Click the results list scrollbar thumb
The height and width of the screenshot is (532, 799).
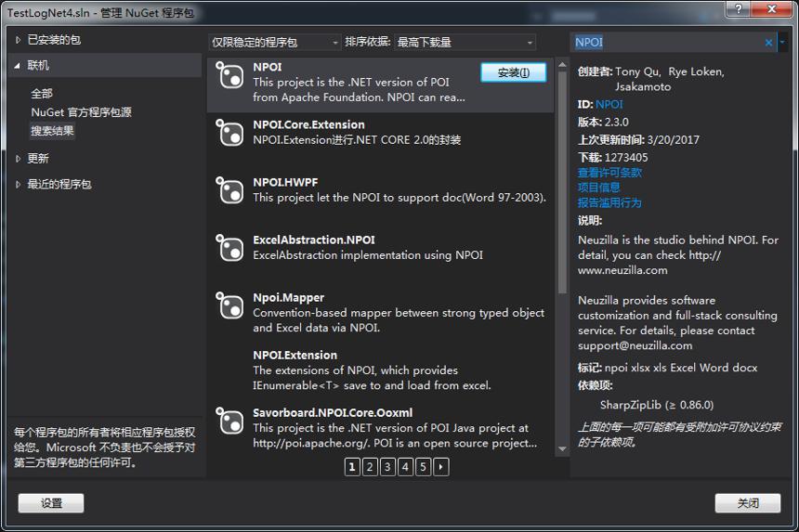563,182
